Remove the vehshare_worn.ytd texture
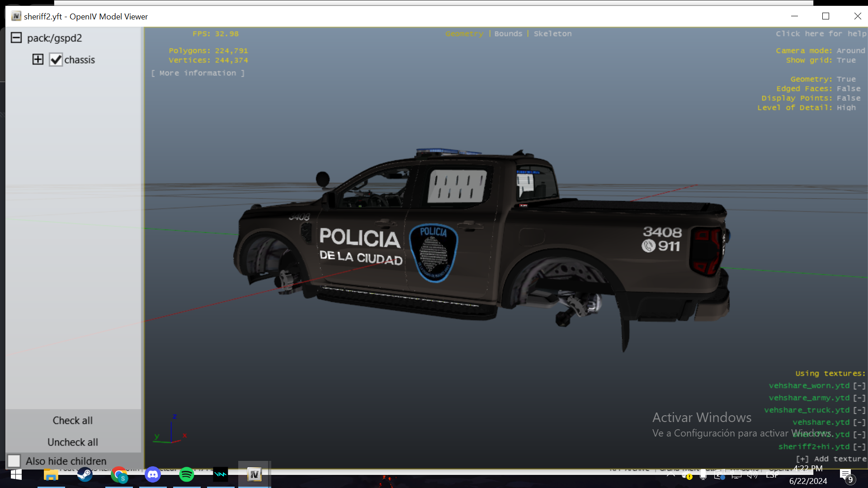 pyautogui.click(x=859, y=386)
